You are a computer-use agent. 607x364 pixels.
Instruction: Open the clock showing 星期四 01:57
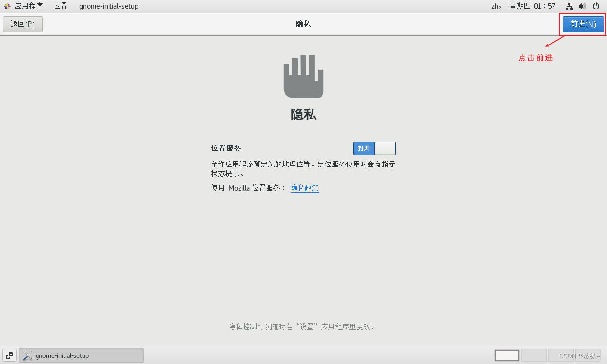coord(532,6)
